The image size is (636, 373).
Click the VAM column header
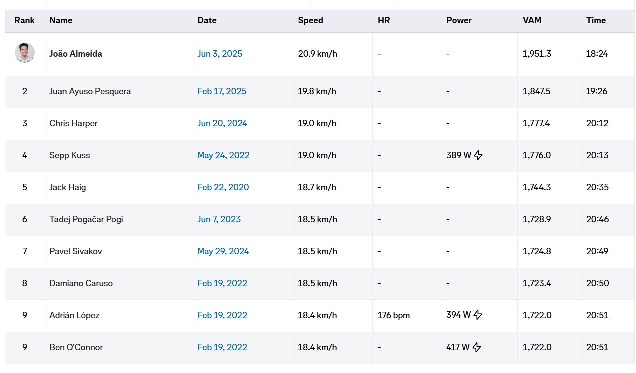click(x=532, y=20)
